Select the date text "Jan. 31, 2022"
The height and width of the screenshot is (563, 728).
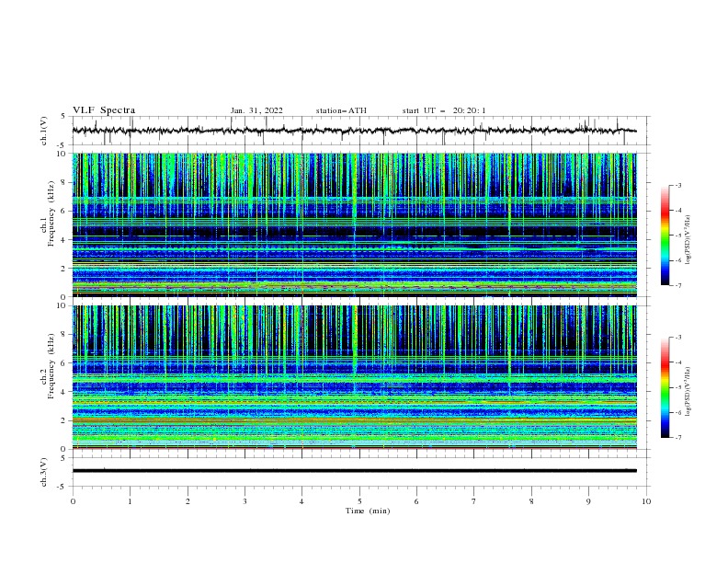tap(256, 110)
